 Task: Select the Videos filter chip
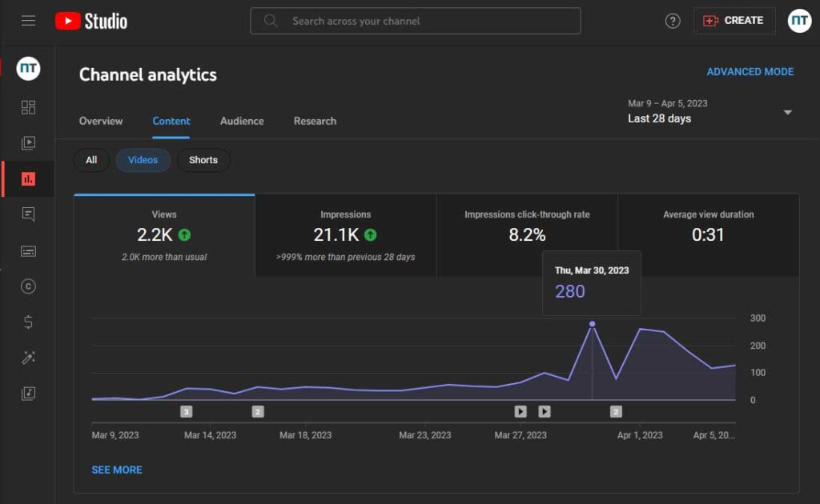coord(143,160)
